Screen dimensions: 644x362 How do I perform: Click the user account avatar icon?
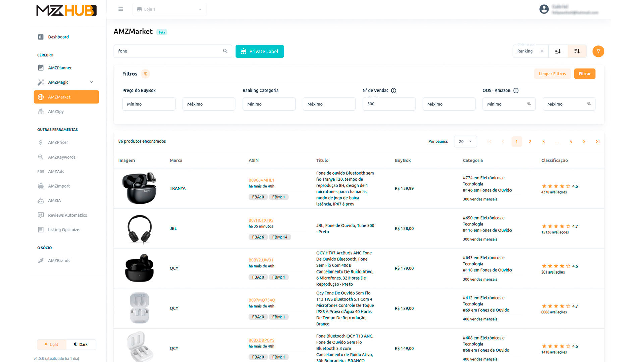544,9
